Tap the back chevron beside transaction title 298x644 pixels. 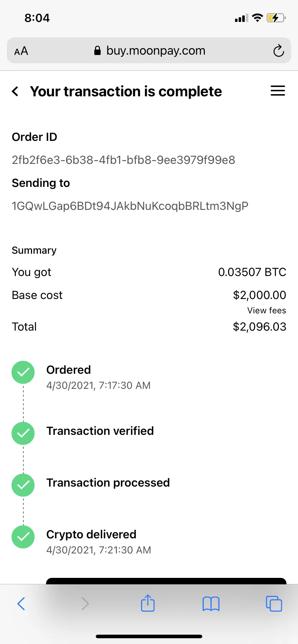pyautogui.click(x=15, y=91)
